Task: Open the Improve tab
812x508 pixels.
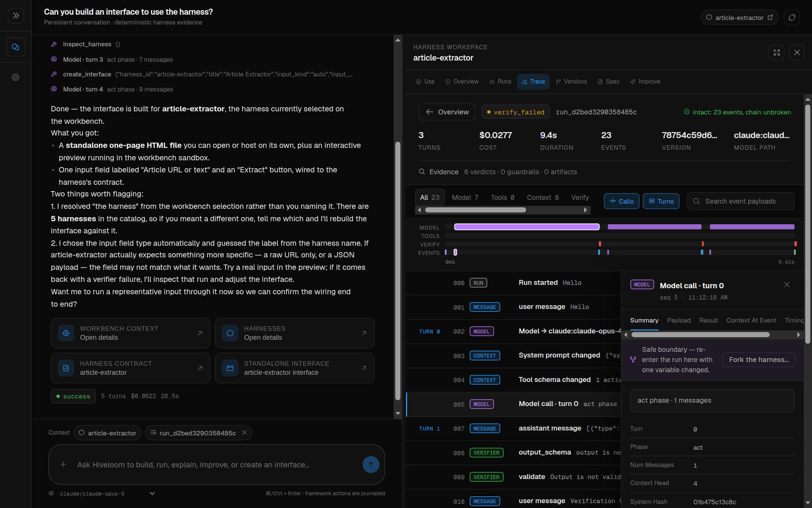Action: coord(645,82)
